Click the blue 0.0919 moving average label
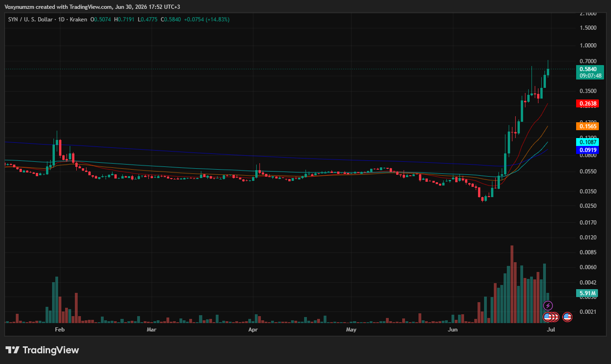The width and height of the screenshot is (611, 364). [587, 150]
